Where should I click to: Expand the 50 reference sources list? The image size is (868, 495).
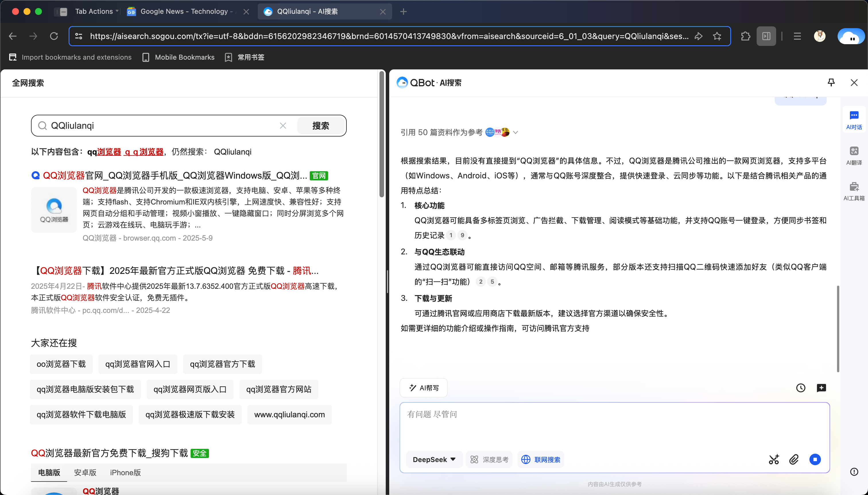(516, 132)
